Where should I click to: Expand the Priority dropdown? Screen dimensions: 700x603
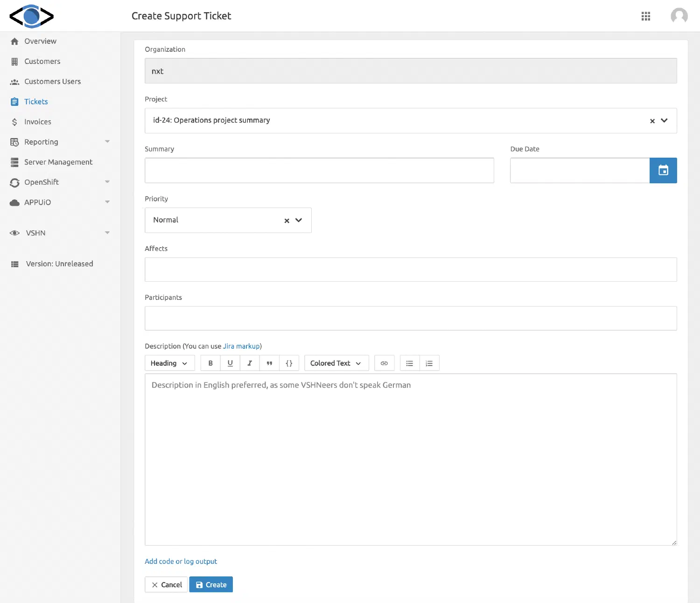pyautogui.click(x=299, y=220)
